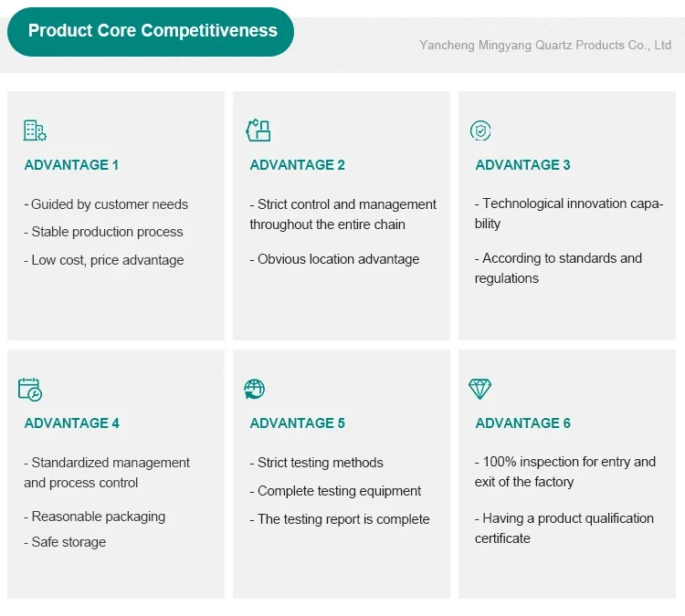The height and width of the screenshot is (616, 685).
Task: Click the building-with-gear icon above Advantage 1
Action: click(x=35, y=131)
